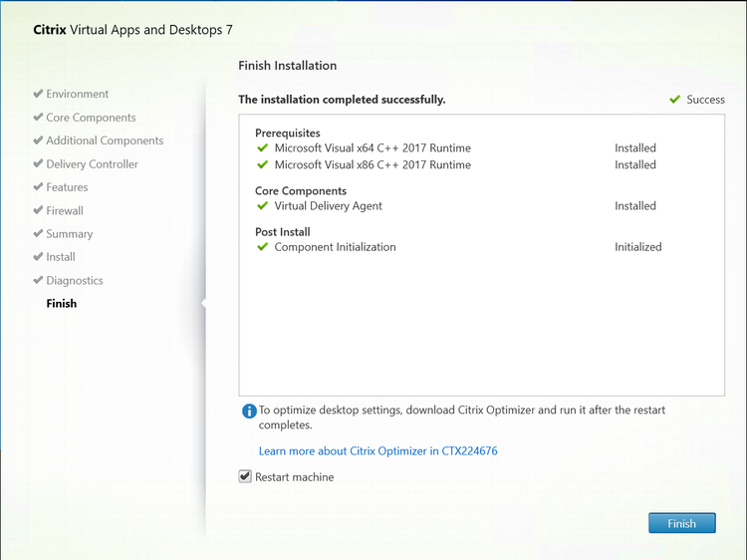Click the blue information icon
This screenshot has height=560, width=747.
(249, 411)
